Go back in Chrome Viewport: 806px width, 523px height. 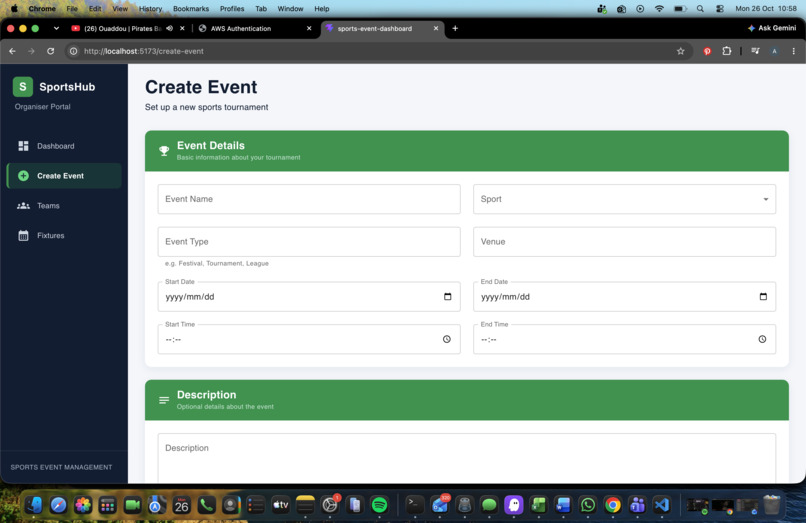12,51
